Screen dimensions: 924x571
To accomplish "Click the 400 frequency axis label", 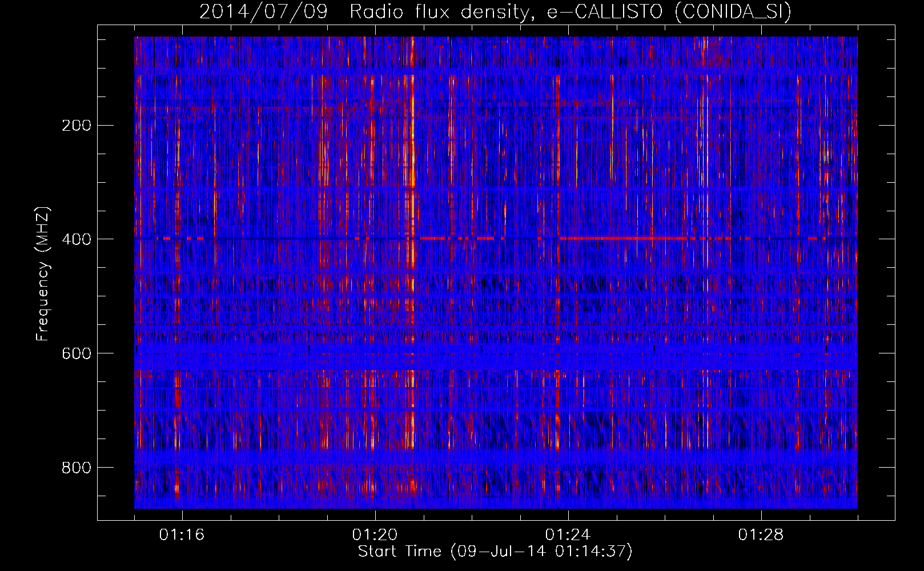I will (x=76, y=239).
